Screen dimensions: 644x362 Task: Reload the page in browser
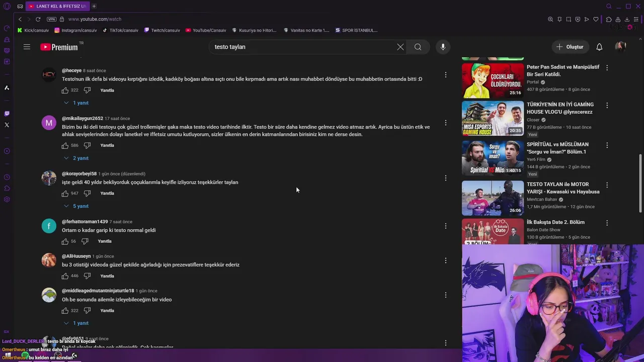38,19
